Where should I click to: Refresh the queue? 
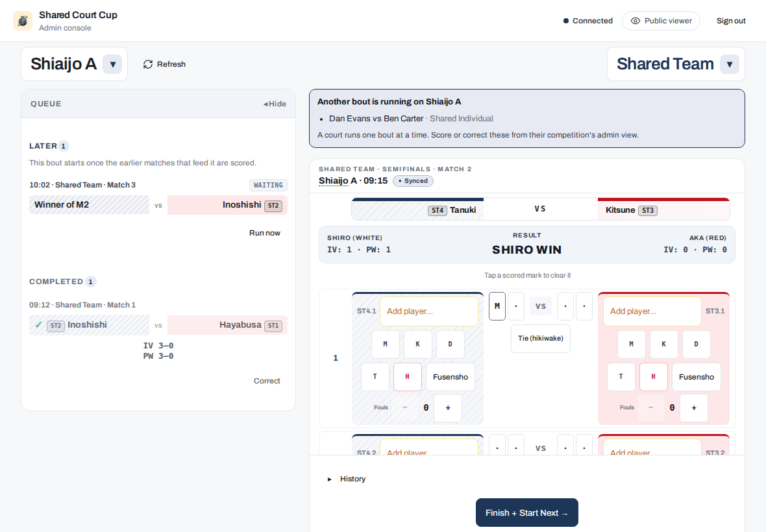coord(165,64)
